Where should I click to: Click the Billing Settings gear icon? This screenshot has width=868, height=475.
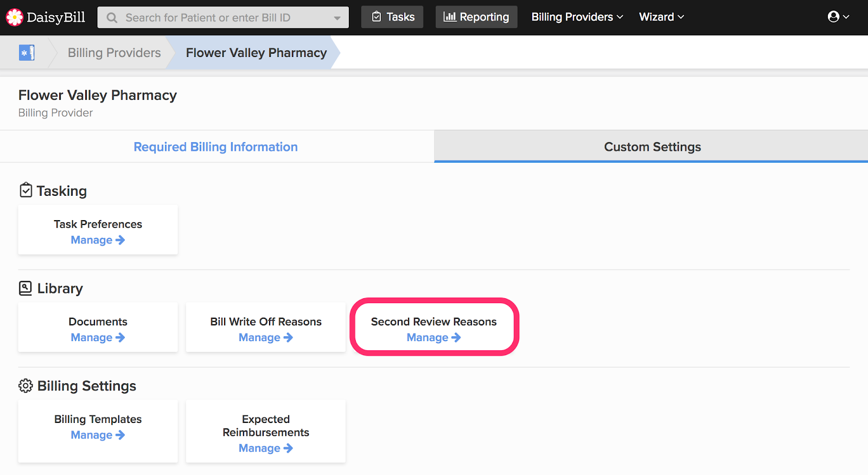25,386
